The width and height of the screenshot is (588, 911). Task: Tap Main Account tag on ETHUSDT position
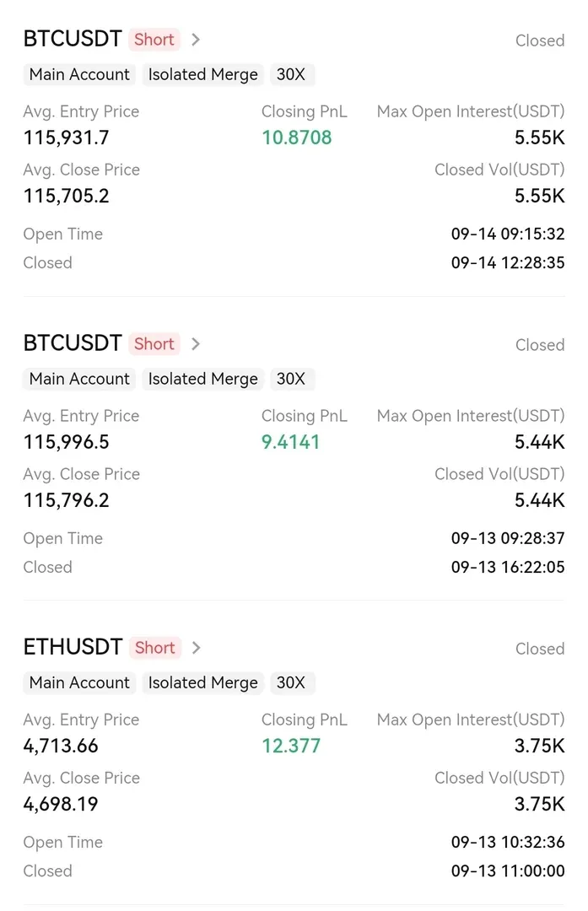pyautogui.click(x=79, y=682)
